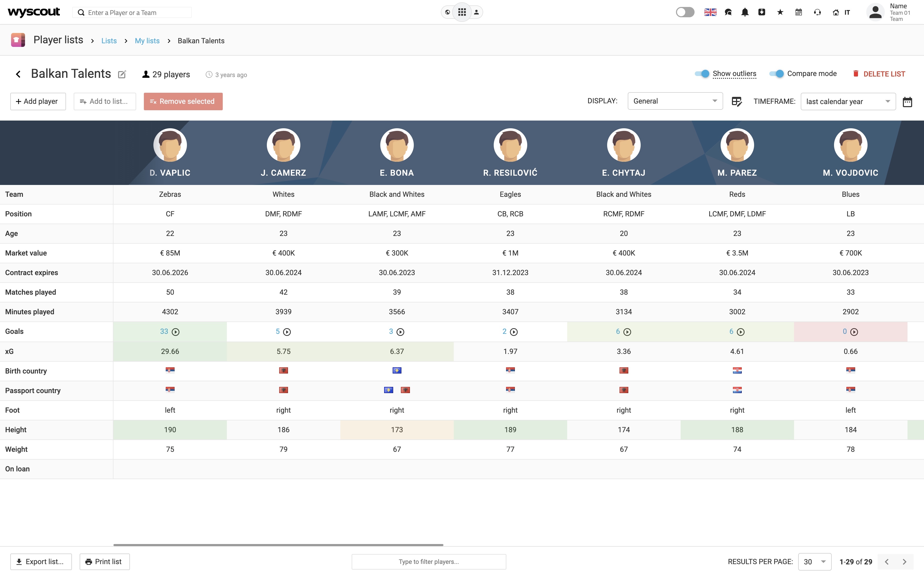Play D. Vaplic's goals video
Screen dimensions: 924x577
(176, 332)
